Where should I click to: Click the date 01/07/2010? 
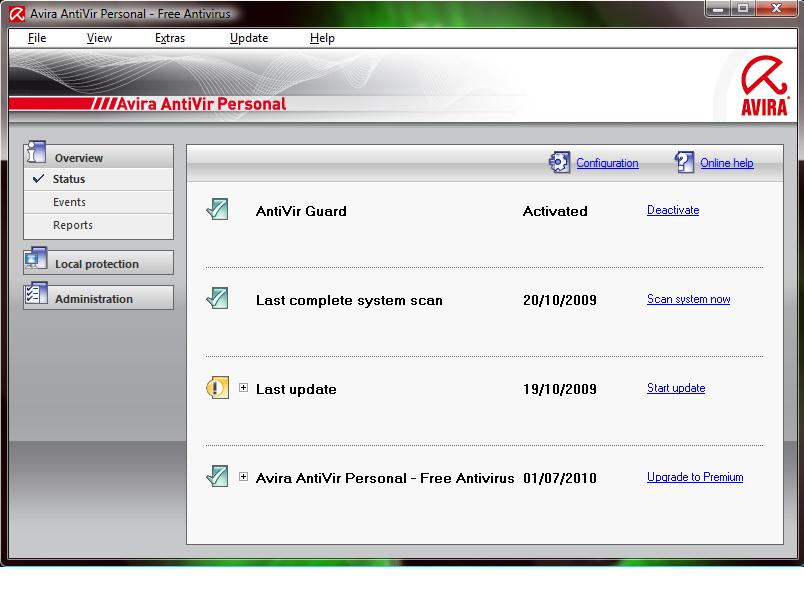coord(559,478)
